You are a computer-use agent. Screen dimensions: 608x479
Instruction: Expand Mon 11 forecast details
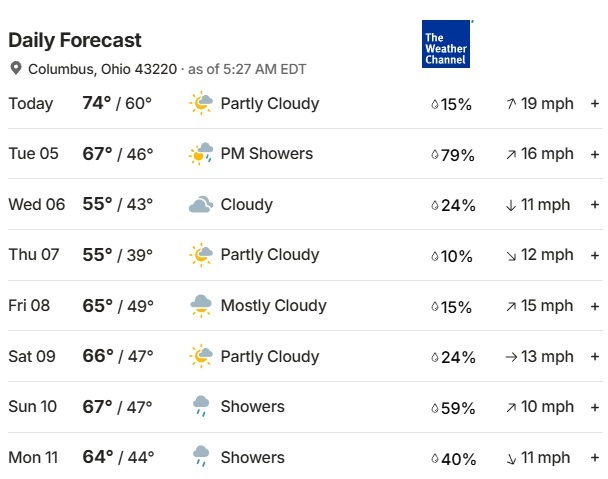click(x=595, y=458)
